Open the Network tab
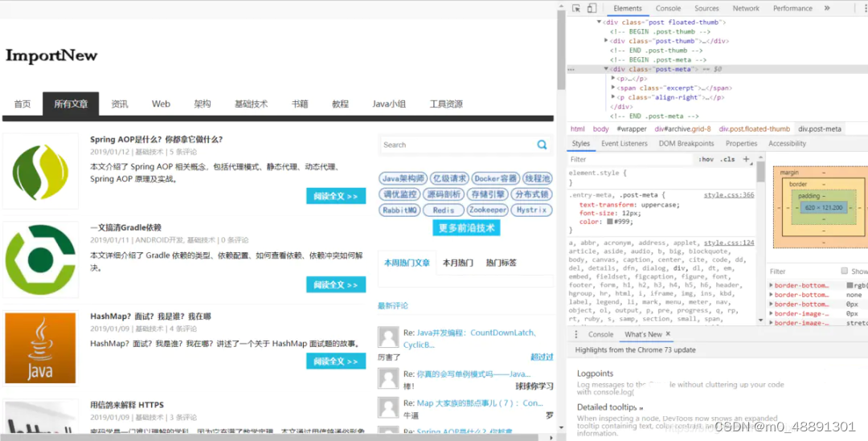868x441 pixels. tap(746, 8)
